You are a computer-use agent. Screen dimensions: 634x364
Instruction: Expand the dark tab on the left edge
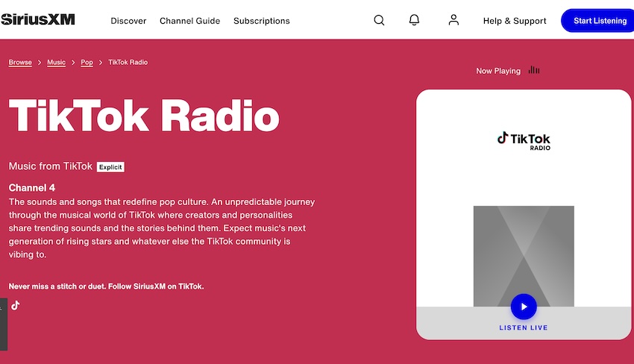tap(3, 324)
